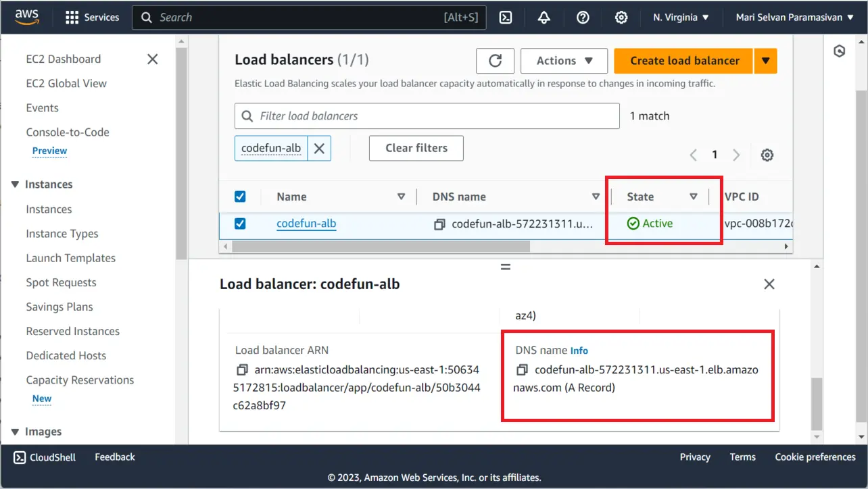868x489 pixels.
Task: Go to previous page of results
Action: click(x=694, y=155)
